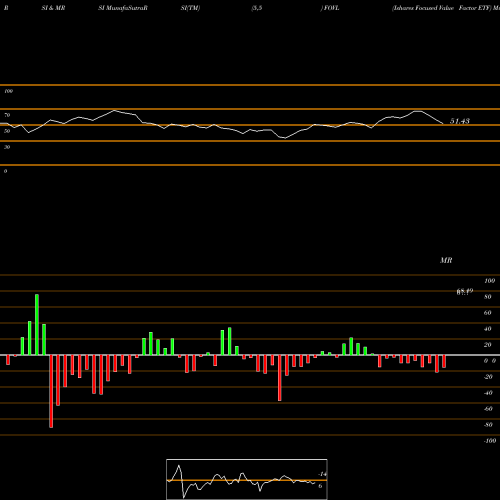The image size is (500, 500).
Task: Click the RSI axis label 50
Action: (x=7, y=131)
